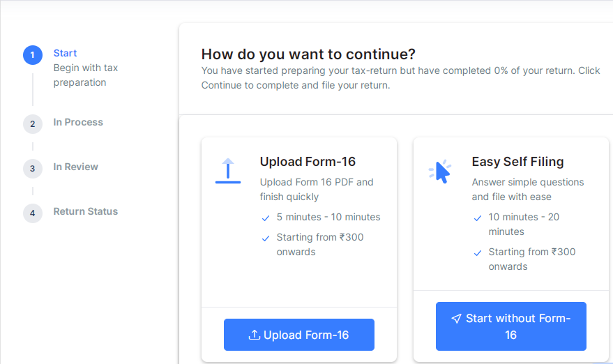Click the paper plane icon in Start without Form-16
Image resolution: width=613 pixels, height=364 pixels.
pyautogui.click(x=456, y=318)
